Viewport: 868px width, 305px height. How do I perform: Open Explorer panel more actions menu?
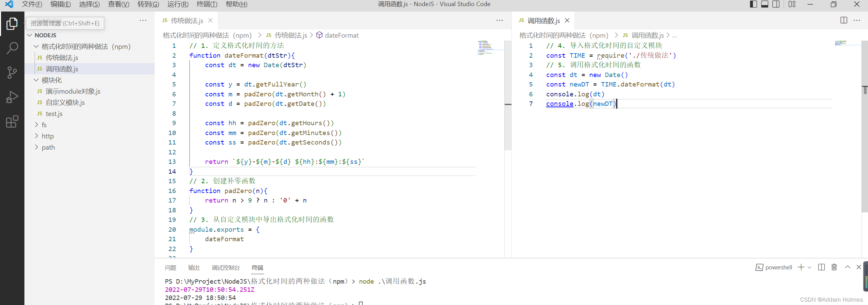143,21
